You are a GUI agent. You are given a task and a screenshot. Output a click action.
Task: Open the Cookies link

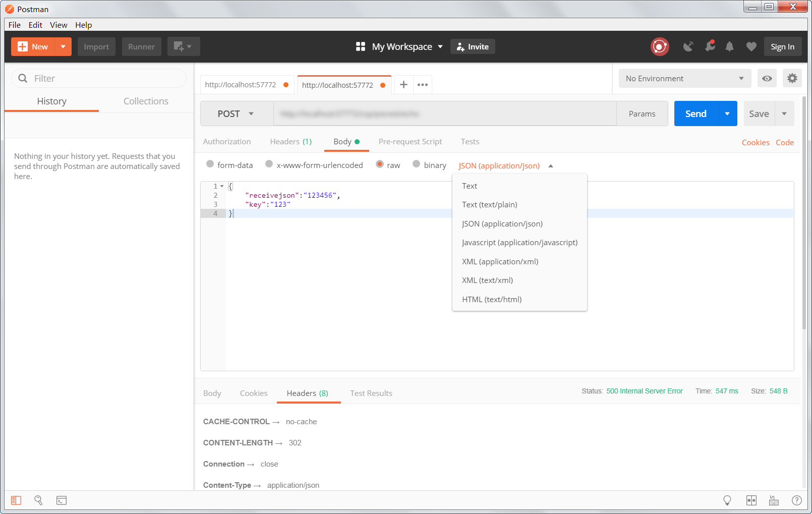[756, 142]
